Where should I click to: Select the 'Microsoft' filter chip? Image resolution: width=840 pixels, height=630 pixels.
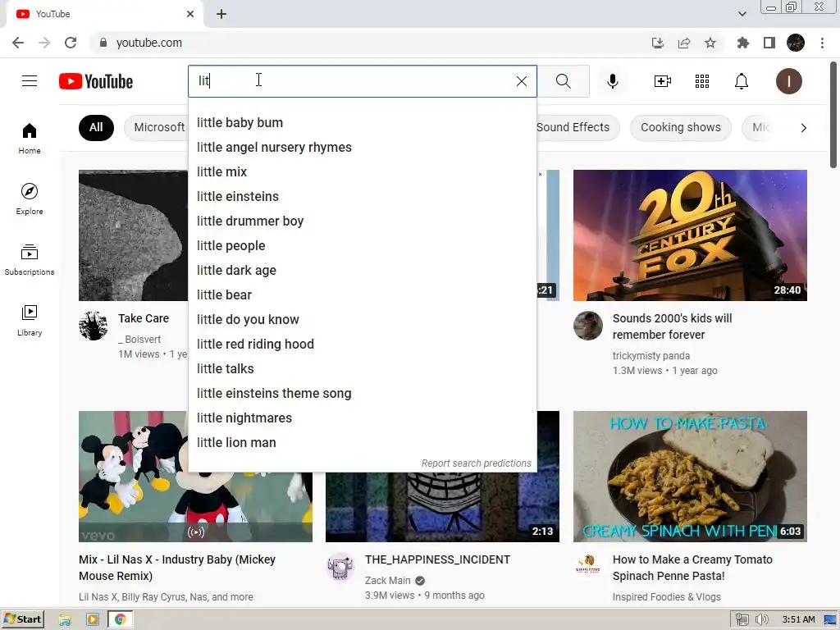157,127
